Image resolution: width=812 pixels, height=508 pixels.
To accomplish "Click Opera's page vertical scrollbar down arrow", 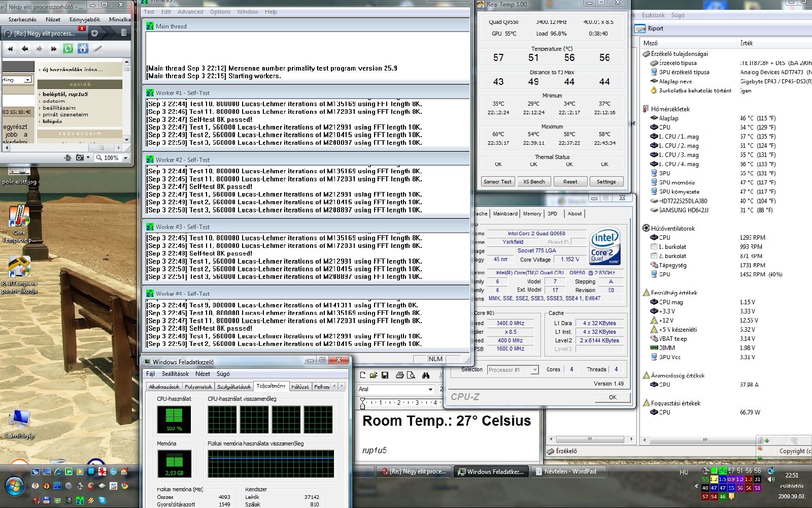I will [127, 139].
